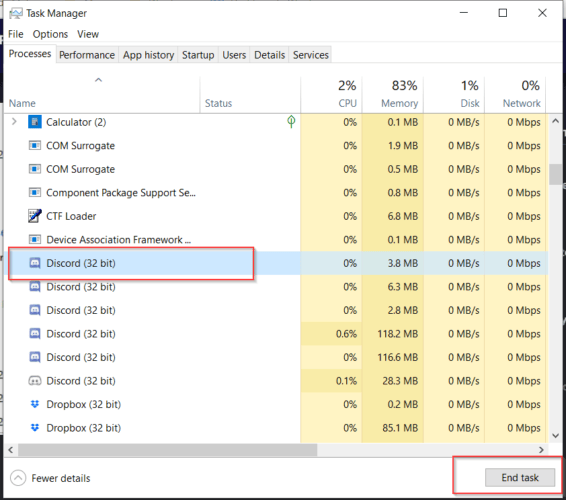Viewport: 566px width, 500px height.
Task: Click icon of Discord row using 118.2 MB
Action: tap(35, 334)
